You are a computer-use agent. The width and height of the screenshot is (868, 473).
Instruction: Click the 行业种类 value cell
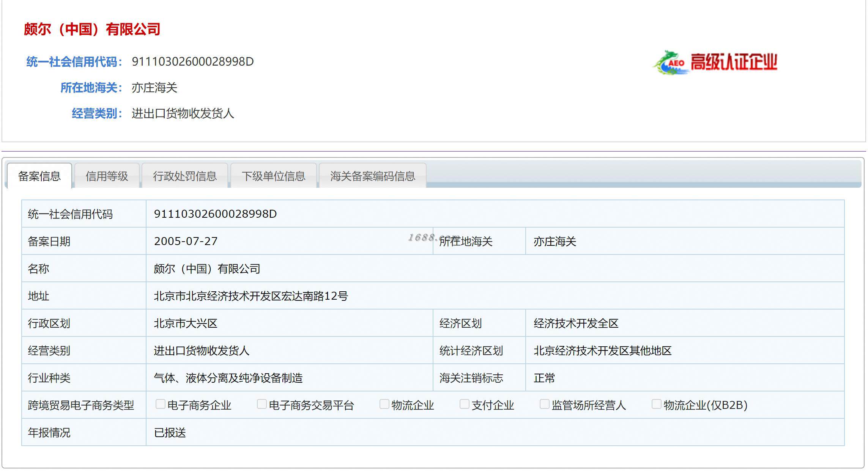[x=228, y=378]
